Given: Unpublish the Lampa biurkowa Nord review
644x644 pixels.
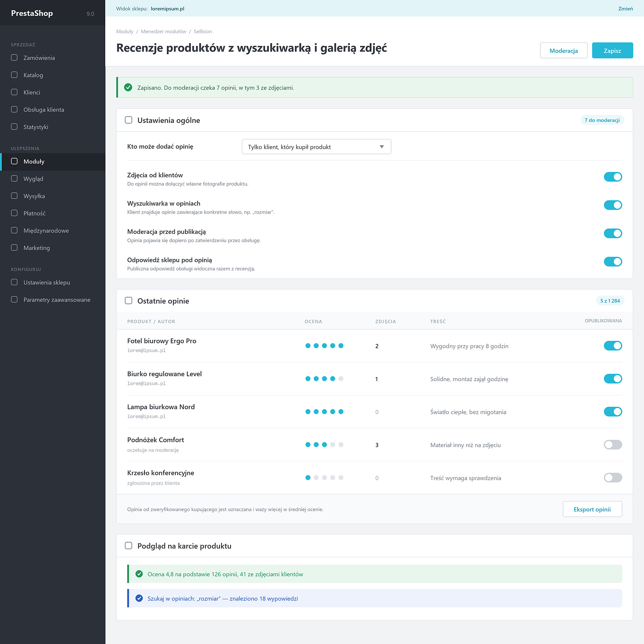Looking at the screenshot, I should [613, 412].
